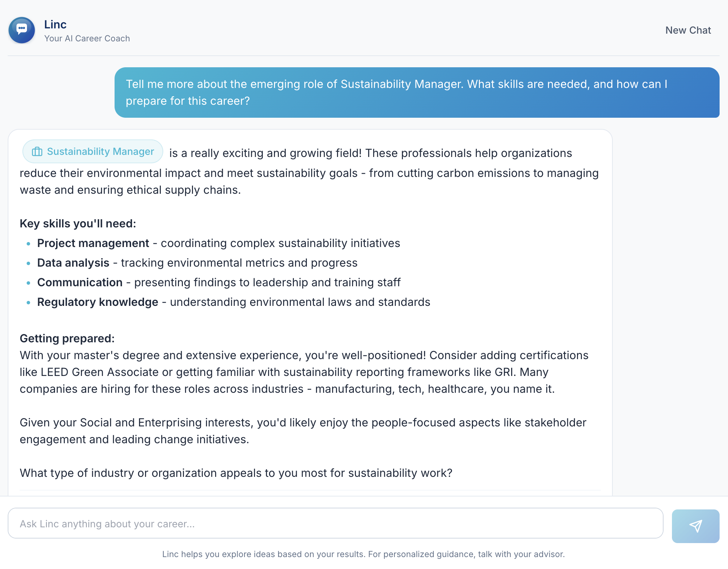Click the blue avatar beside Your AI Career Coach
This screenshot has height=569, width=728.
[x=22, y=30]
